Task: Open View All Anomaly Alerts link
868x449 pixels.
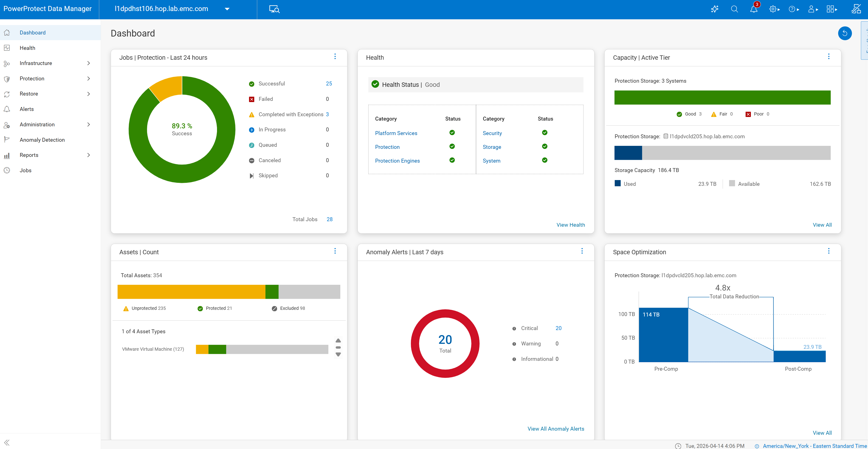Action: tap(556, 429)
